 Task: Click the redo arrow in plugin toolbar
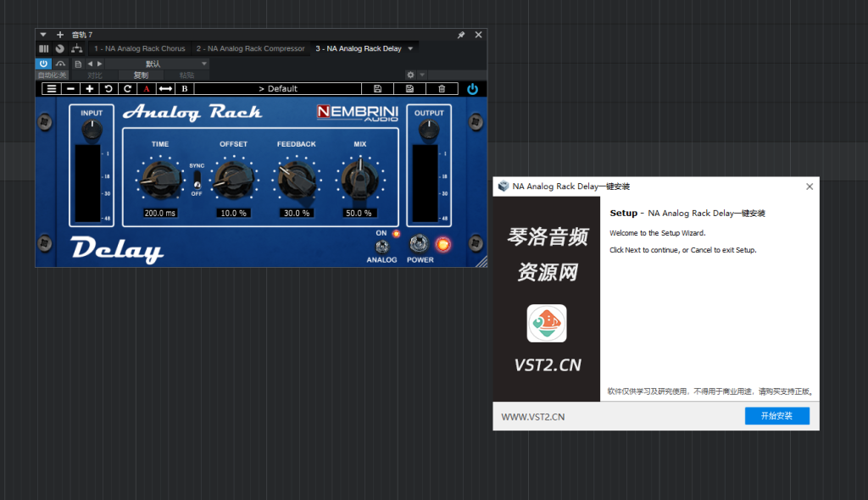[x=127, y=88]
